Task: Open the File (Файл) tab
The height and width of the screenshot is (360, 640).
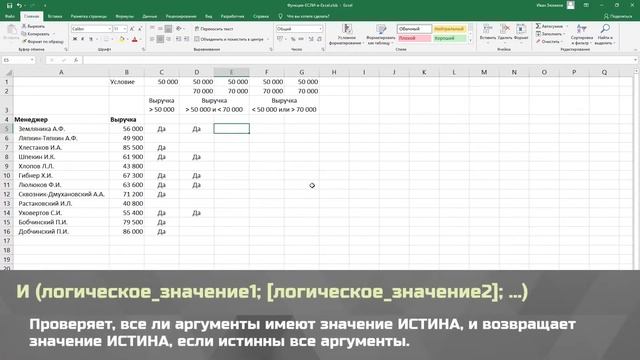Action: click(x=10, y=16)
